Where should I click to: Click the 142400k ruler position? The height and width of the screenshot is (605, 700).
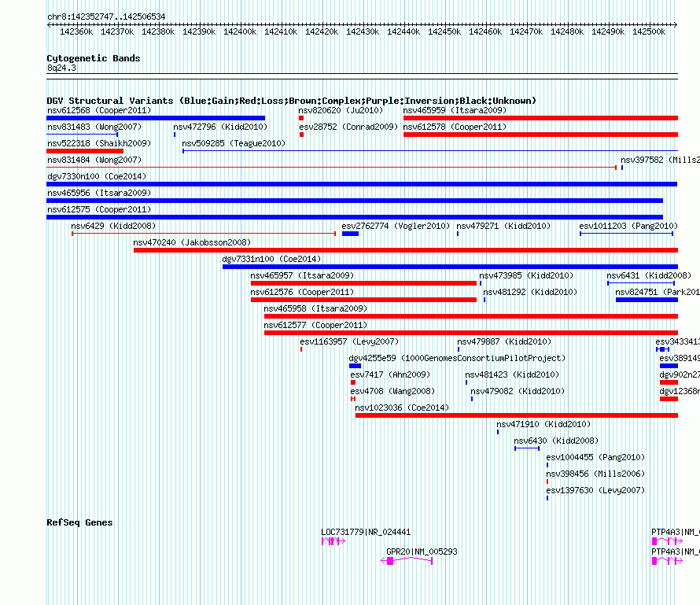coord(240,31)
